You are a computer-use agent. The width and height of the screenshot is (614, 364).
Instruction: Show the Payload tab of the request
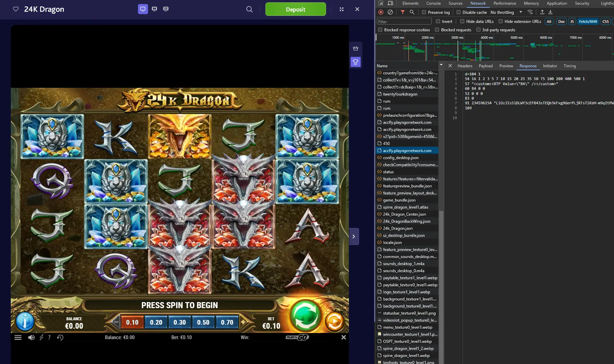tap(485, 66)
